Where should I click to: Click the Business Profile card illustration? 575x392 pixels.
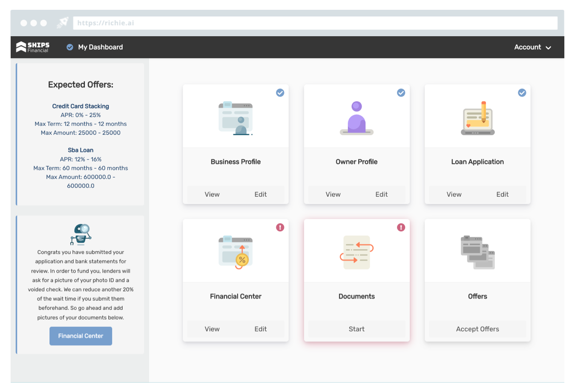tap(236, 118)
